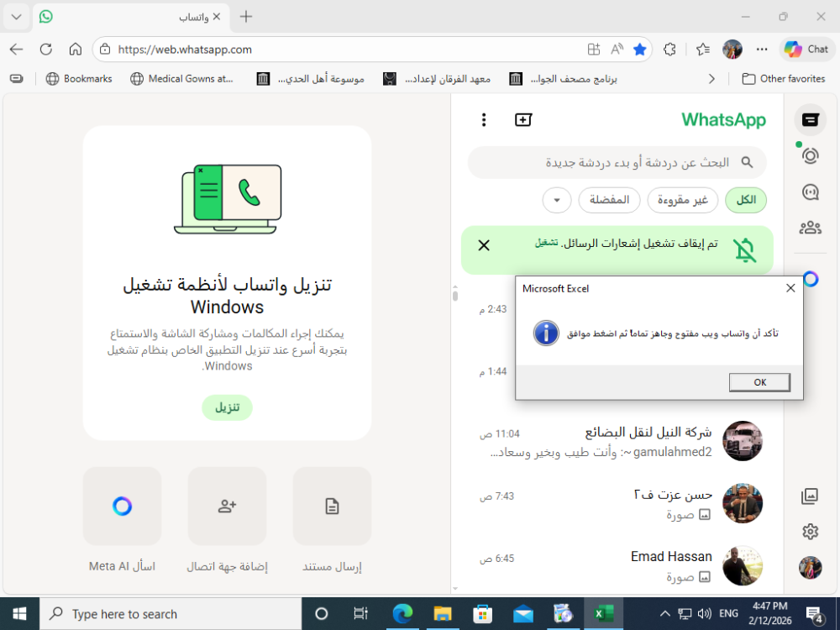
Task: Expand the browser tab list chevron
Action: pyautogui.click(x=17, y=17)
